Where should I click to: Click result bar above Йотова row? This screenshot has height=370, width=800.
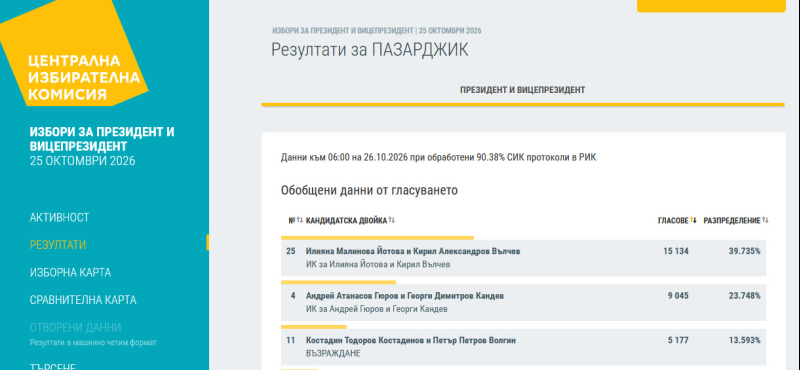tap(378, 238)
